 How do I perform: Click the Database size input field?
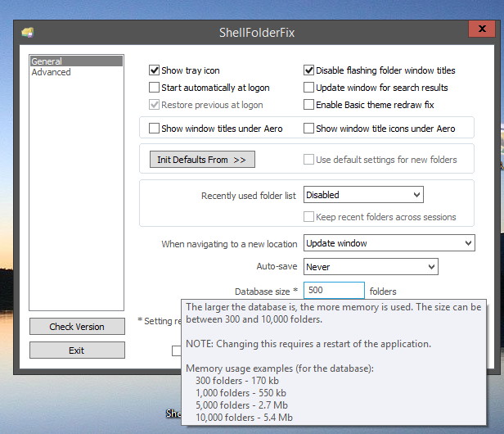pos(334,290)
